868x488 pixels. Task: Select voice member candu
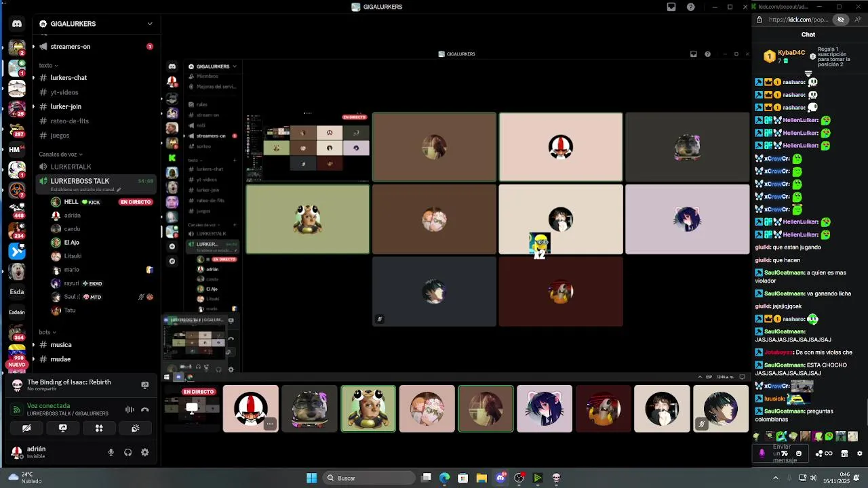pos(102,229)
